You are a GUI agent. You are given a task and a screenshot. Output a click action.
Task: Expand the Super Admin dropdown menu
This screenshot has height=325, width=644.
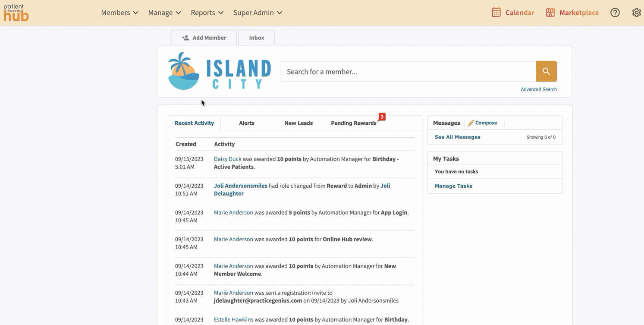(x=258, y=13)
